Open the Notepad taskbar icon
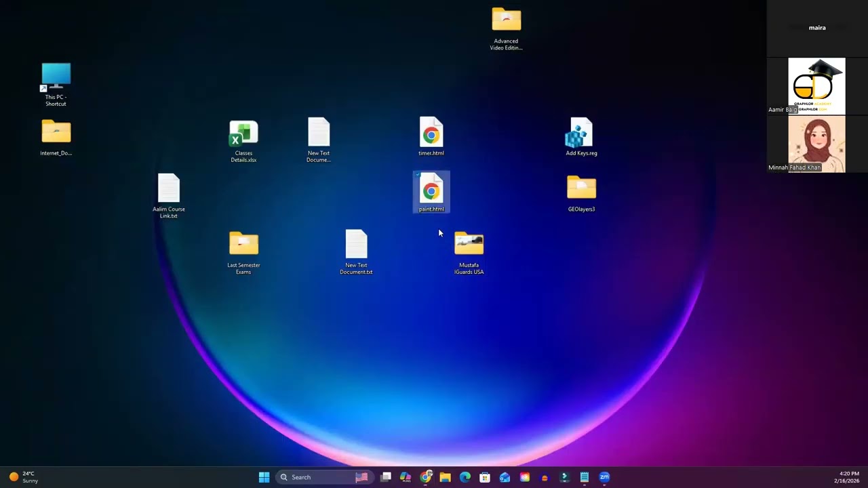The height and width of the screenshot is (488, 868). (584, 477)
